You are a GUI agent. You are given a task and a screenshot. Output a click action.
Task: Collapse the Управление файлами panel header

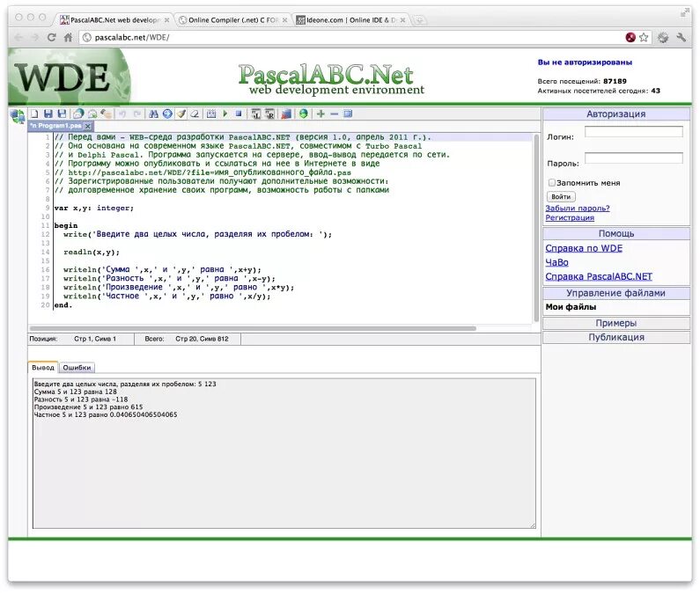coord(616,293)
